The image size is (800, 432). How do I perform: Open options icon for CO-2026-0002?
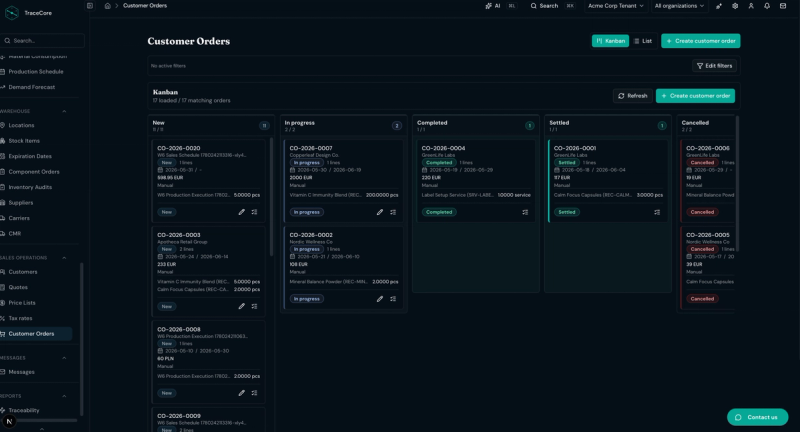393,299
